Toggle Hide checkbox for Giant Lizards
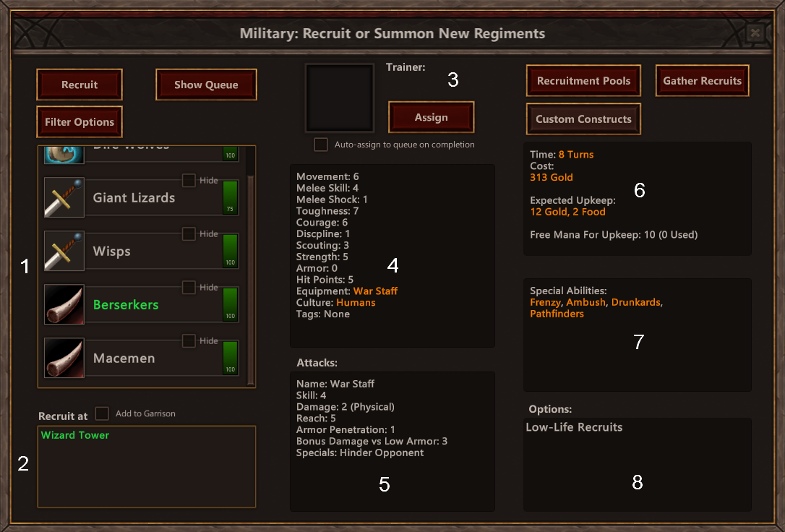Viewport: 785px width, 532px height. click(189, 180)
